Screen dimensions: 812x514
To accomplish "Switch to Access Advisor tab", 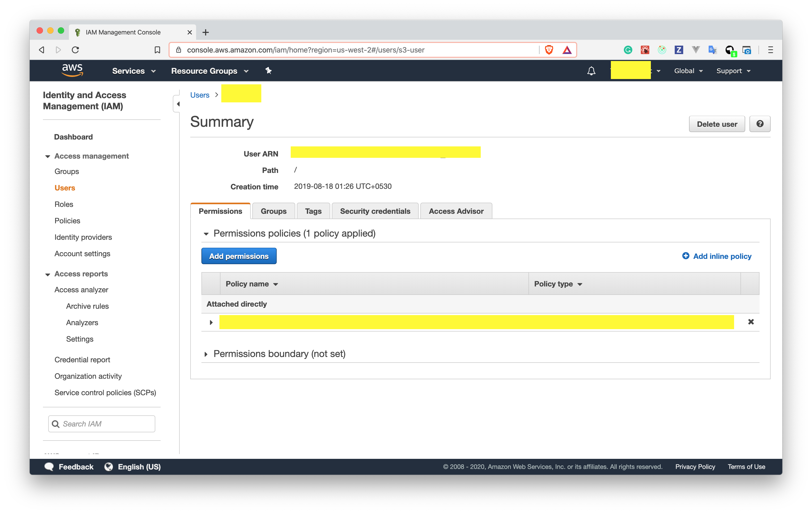I will 456,211.
